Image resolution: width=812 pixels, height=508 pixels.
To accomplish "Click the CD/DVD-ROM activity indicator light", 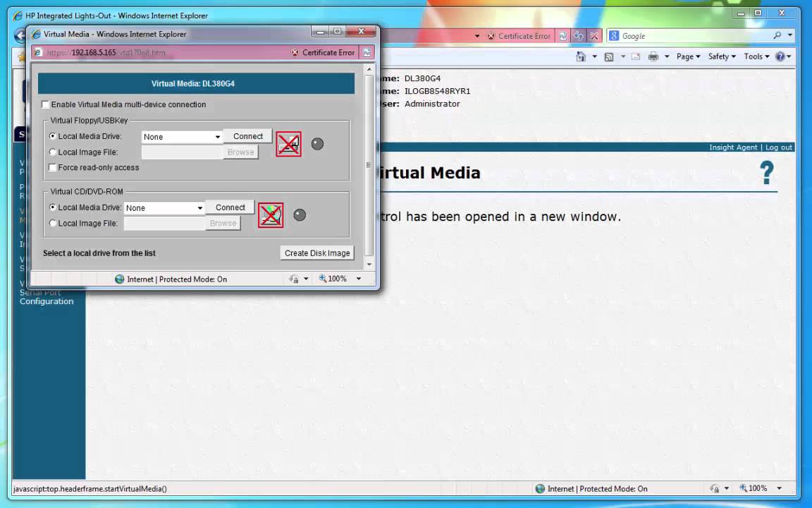I will click(x=300, y=214).
